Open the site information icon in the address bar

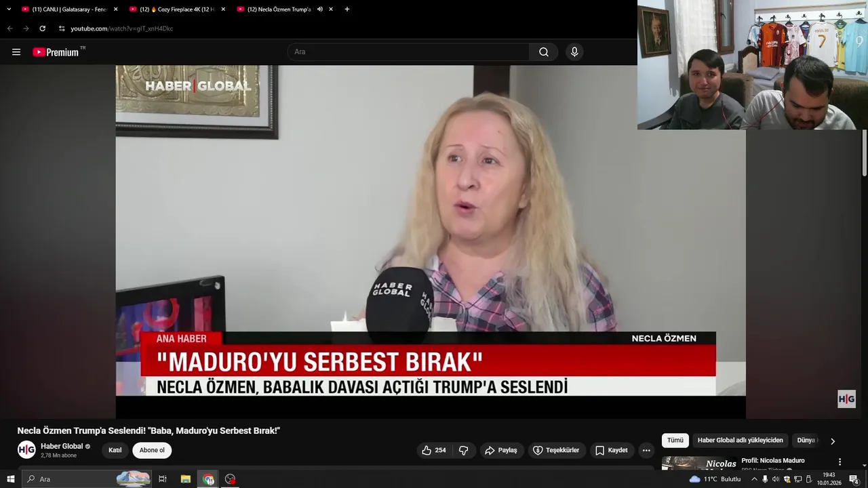coord(62,28)
